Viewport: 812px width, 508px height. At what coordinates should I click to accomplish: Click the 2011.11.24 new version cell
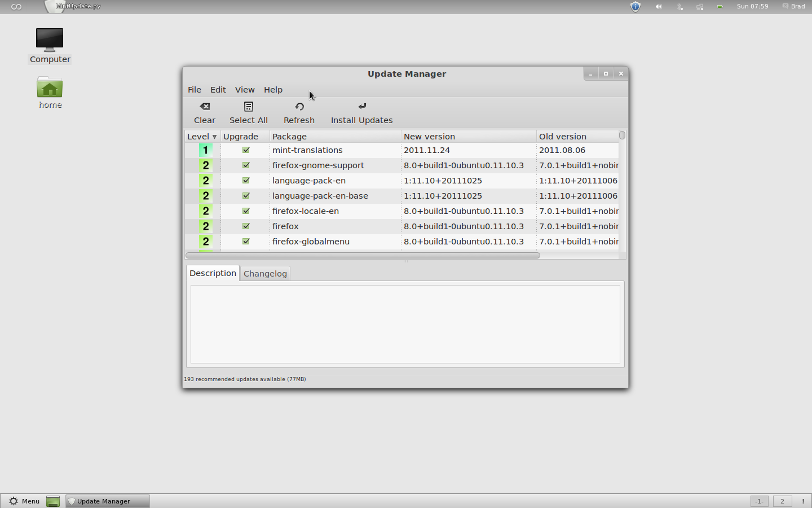427,150
